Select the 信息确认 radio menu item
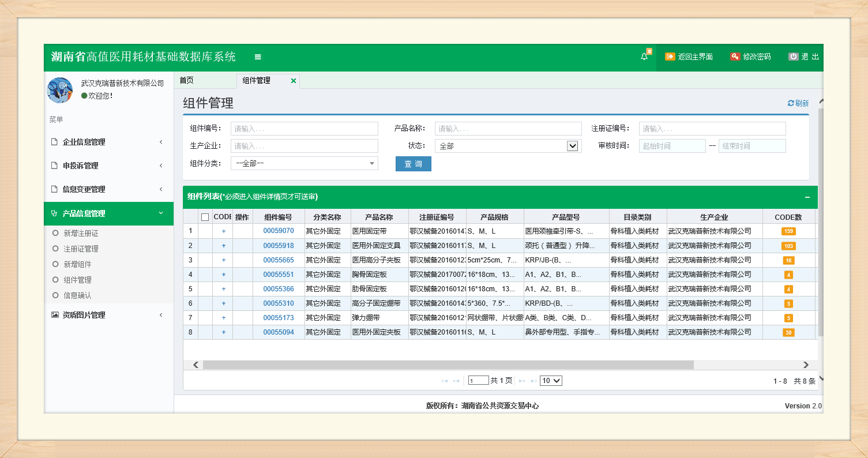868x458 pixels. 55,295
